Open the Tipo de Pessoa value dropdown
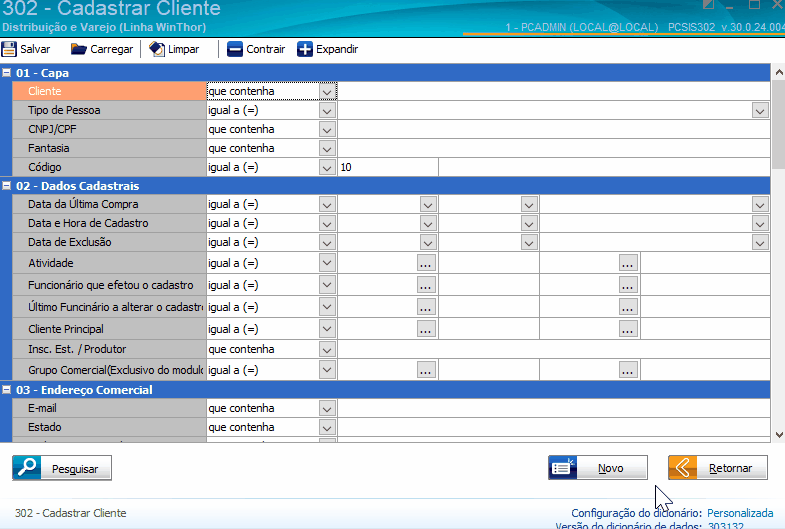785x529 pixels. (x=760, y=111)
